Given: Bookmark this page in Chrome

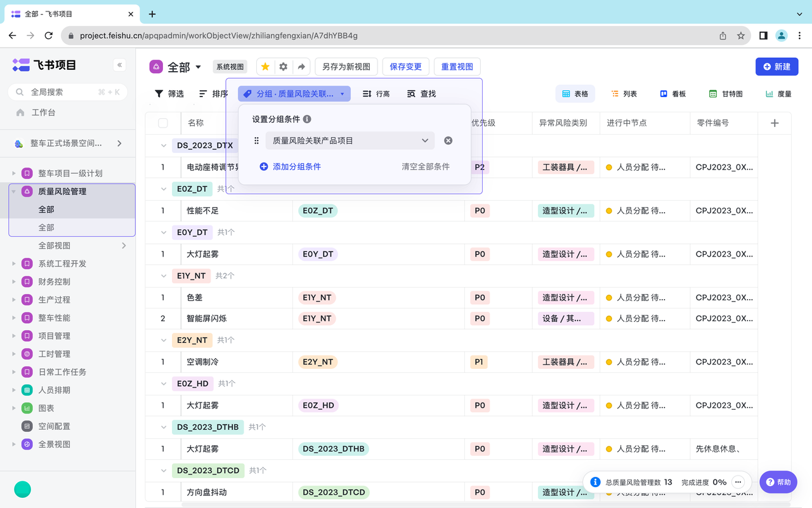Looking at the screenshot, I should [741, 36].
